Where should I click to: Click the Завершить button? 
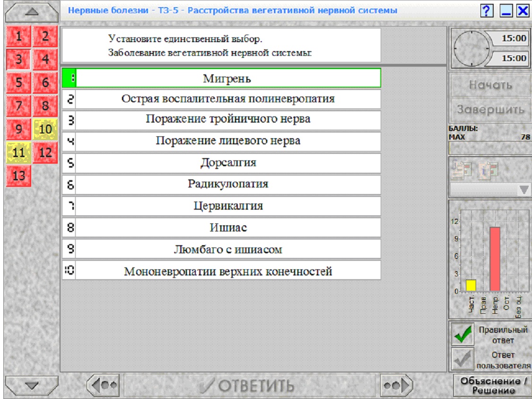click(490, 110)
